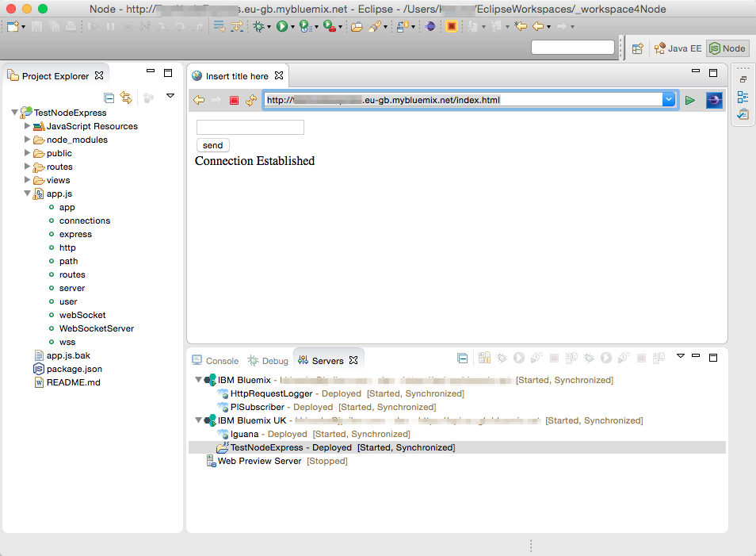Click the Last Edit Location arrow icon
This screenshot has height=556, width=756.
(x=521, y=26)
